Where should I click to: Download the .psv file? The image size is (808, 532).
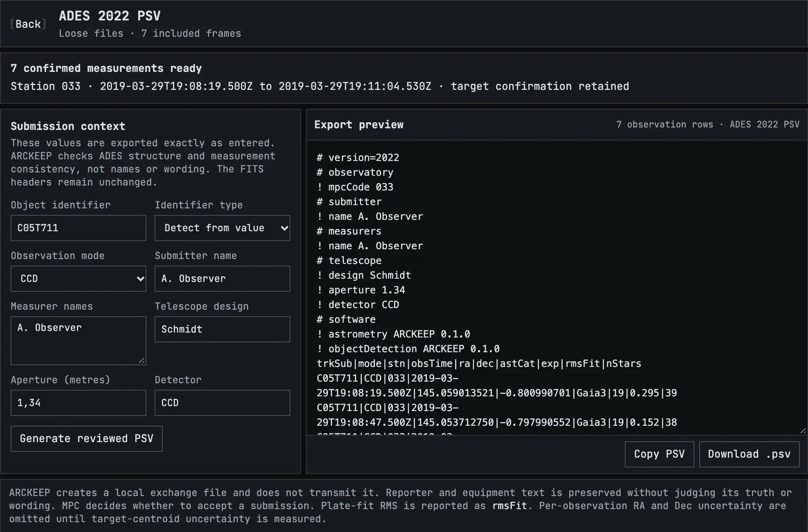[x=749, y=454]
